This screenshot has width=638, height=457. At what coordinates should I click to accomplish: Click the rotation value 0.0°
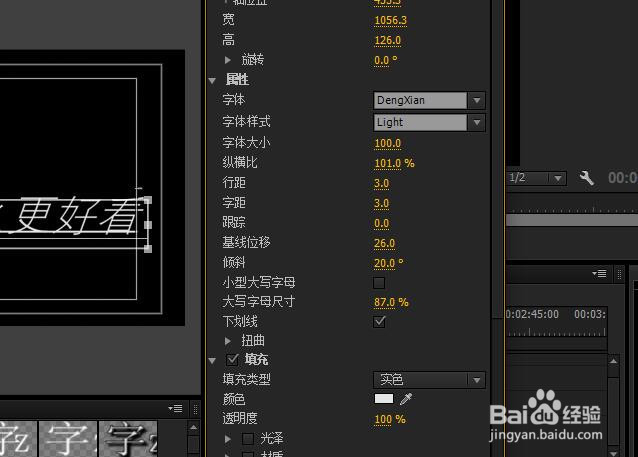click(x=385, y=61)
